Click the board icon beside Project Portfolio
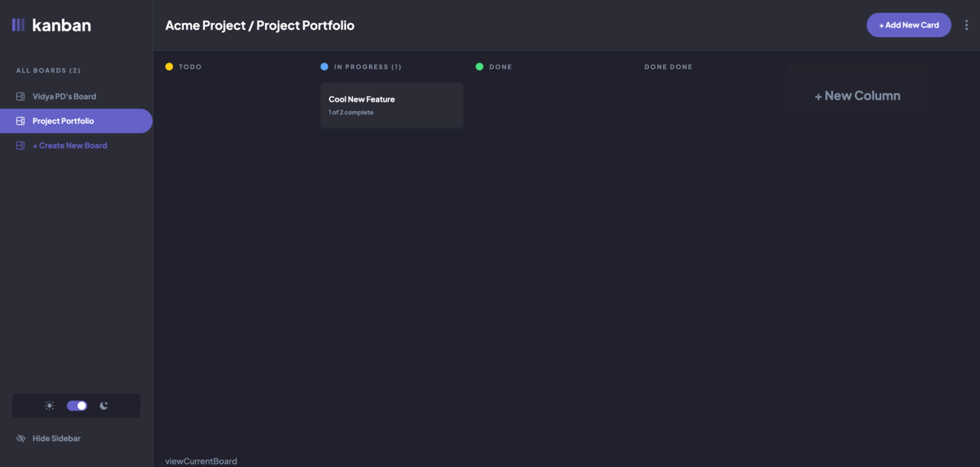Viewport: 980px width, 467px height. (x=21, y=121)
